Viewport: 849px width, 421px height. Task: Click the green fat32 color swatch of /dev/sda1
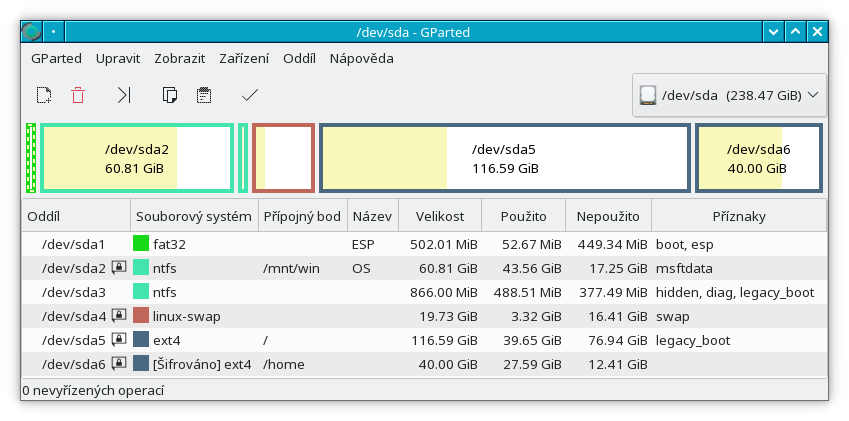[x=141, y=244]
